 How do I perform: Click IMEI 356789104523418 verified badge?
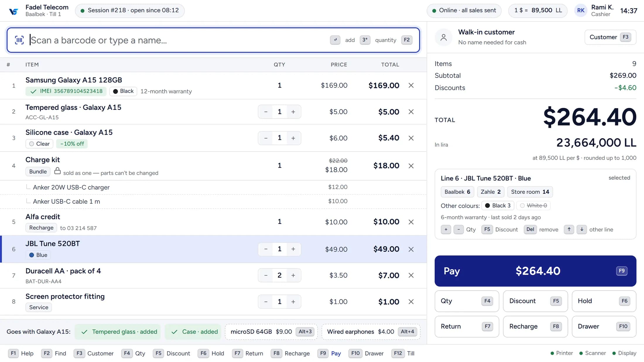pyautogui.click(x=66, y=91)
